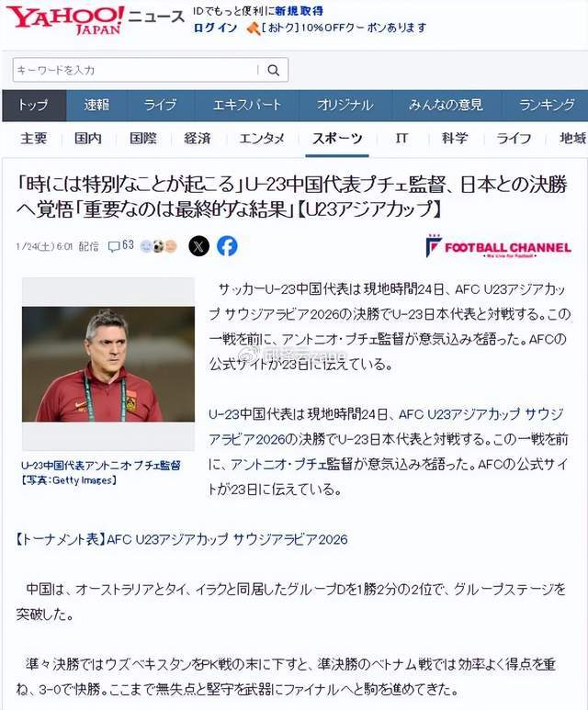Open the 速報 navigation tab

coord(96,105)
